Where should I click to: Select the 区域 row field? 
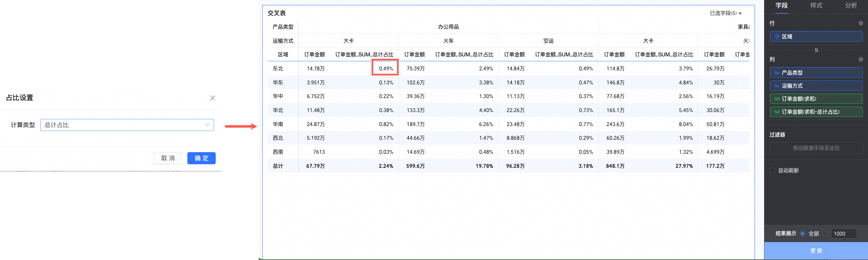pyautogui.click(x=816, y=36)
